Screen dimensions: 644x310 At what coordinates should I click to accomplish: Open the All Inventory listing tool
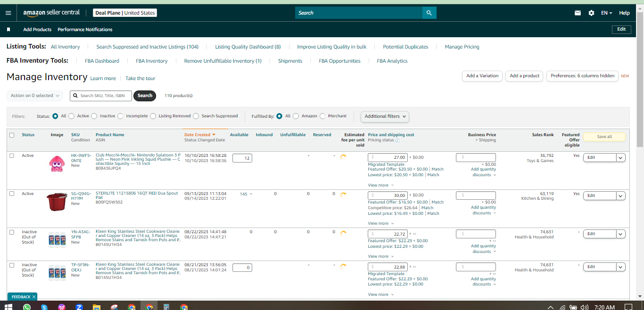[x=66, y=47]
